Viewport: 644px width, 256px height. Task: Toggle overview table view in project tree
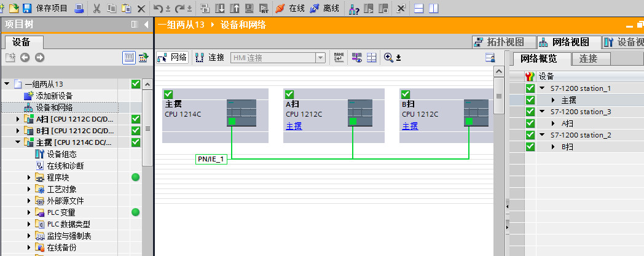click(x=129, y=58)
